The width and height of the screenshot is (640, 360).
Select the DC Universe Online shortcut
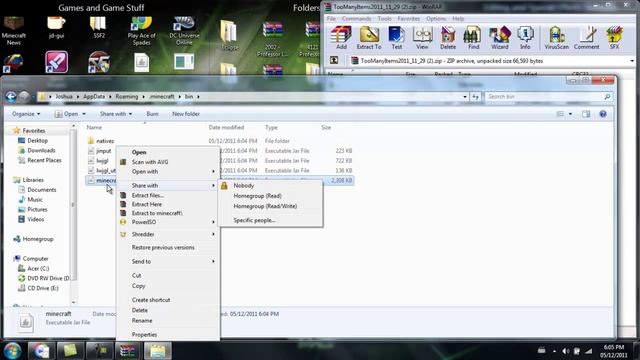click(x=184, y=30)
